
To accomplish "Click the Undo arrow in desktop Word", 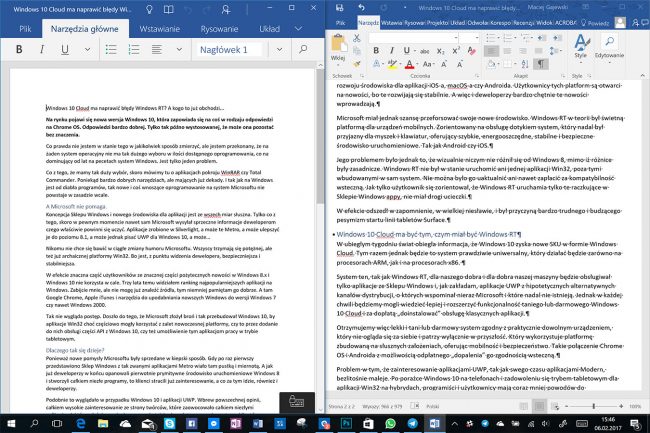I will tap(361, 7).
